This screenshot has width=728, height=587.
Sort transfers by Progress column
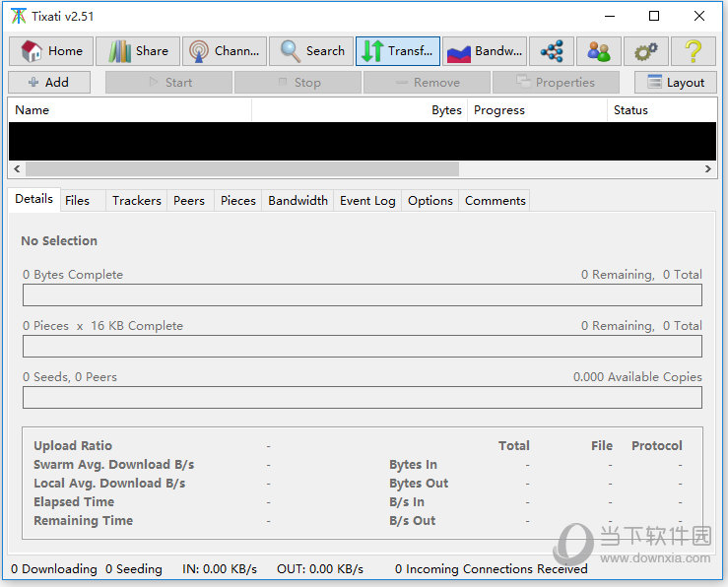[x=538, y=110]
